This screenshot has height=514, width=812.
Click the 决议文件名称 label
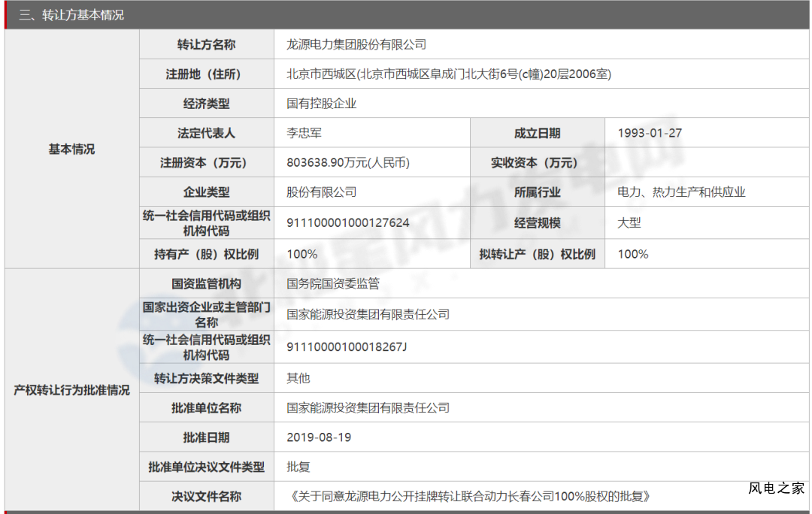[x=206, y=497]
